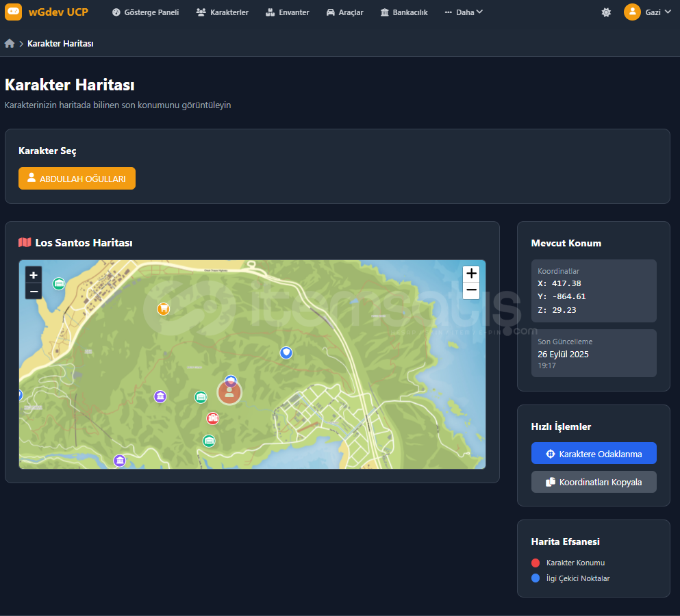Click the İlgi Çekici Noktalar legend label
Image resolution: width=680 pixels, height=616 pixels.
click(x=578, y=578)
